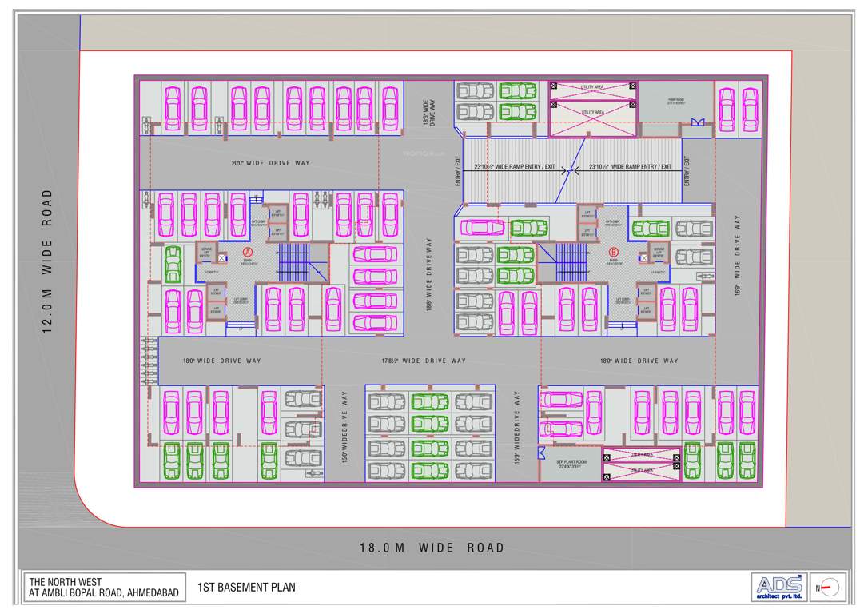Image resolution: width=868 pixels, height=614 pixels.
Task: Click the left ENTRY / EXIT label
Action: pyautogui.click(x=460, y=169)
